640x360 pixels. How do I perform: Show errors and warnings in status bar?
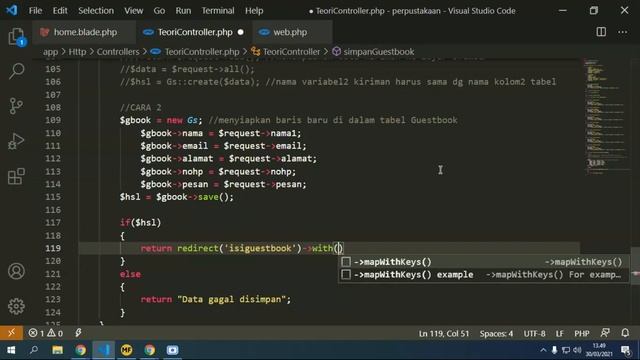point(46,333)
